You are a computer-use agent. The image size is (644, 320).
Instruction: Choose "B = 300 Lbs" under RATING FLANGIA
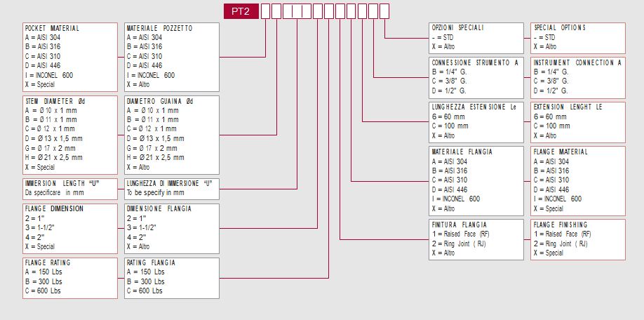(145, 281)
